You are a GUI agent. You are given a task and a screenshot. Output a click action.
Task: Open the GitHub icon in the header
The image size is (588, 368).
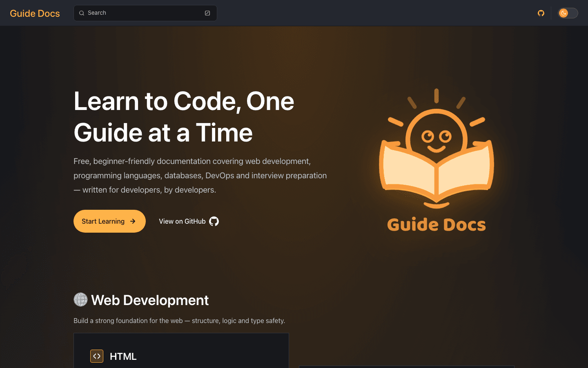(x=541, y=13)
